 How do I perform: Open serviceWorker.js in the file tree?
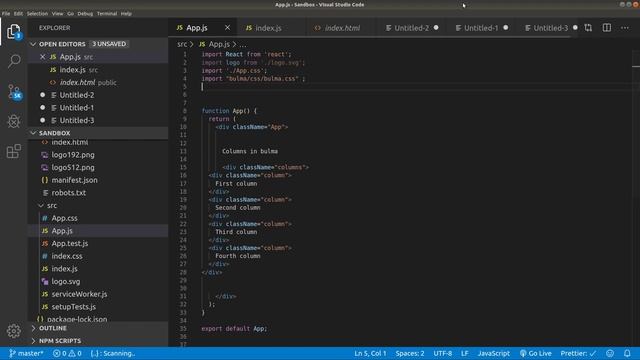98,294
